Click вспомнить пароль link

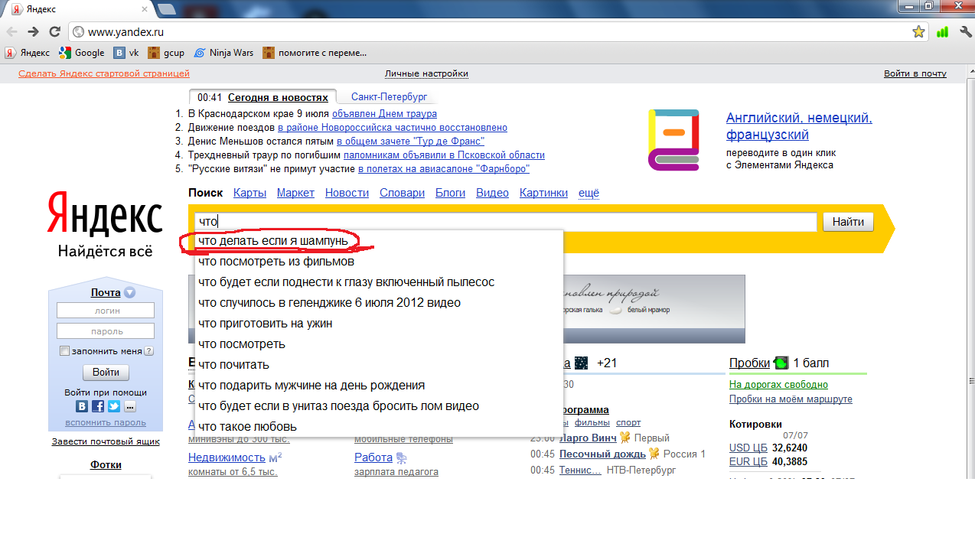pyautogui.click(x=106, y=422)
